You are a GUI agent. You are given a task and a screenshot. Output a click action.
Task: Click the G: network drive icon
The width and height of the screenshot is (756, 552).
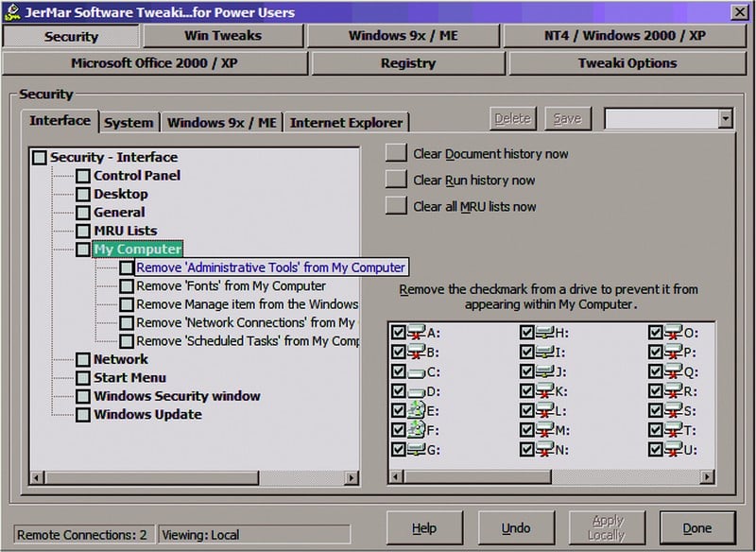tap(416, 450)
